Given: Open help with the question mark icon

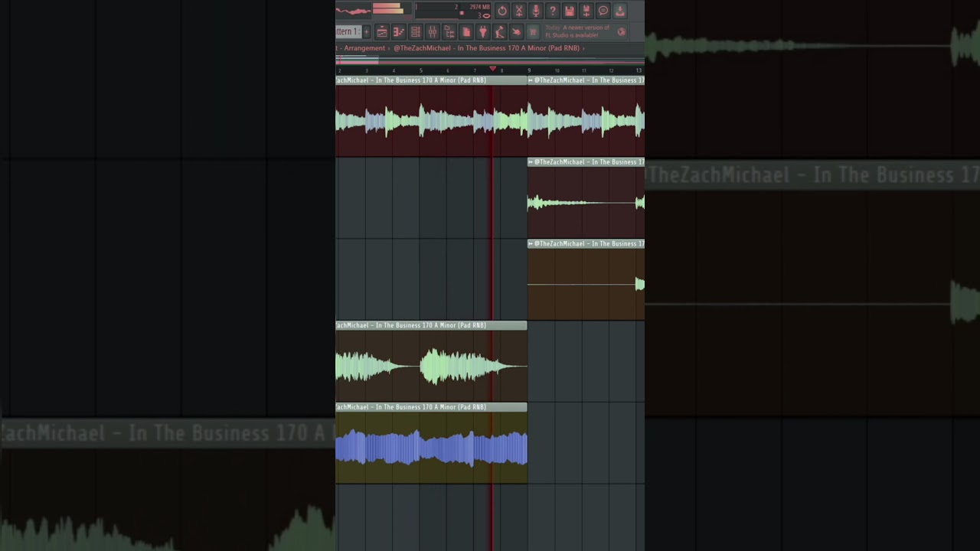Looking at the screenshot, I should point(553,11).
